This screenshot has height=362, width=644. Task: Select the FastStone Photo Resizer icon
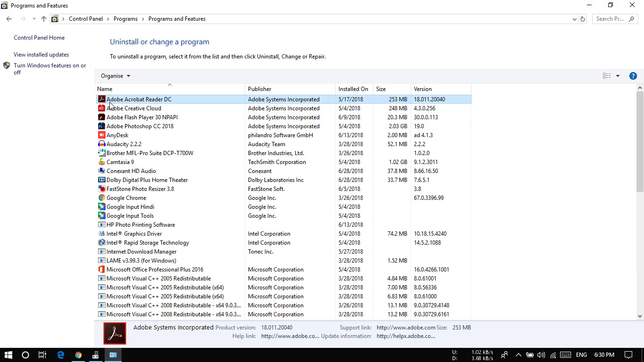pyautogui.click(x=101, y=189)
